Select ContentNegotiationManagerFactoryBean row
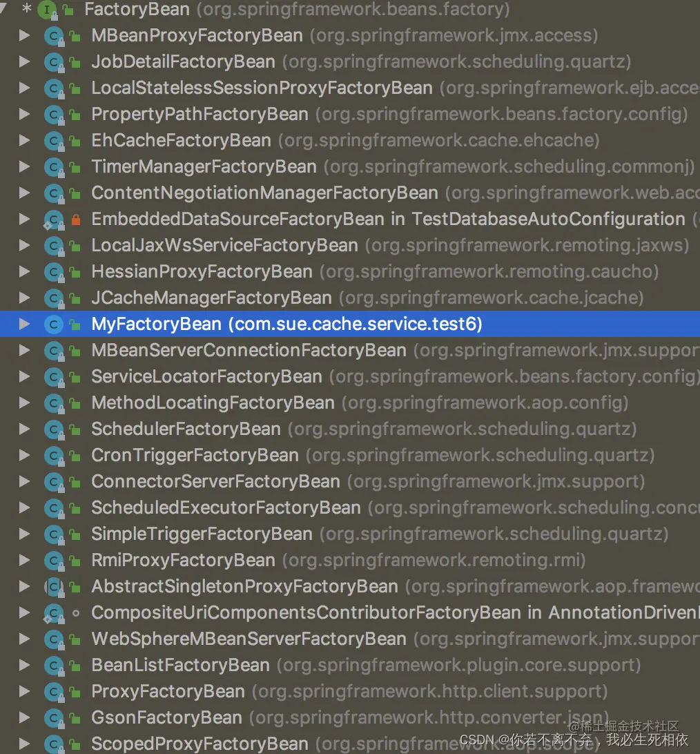Image resolution: width=700 pixels, height=754 pixels. [x=350, y=193]
